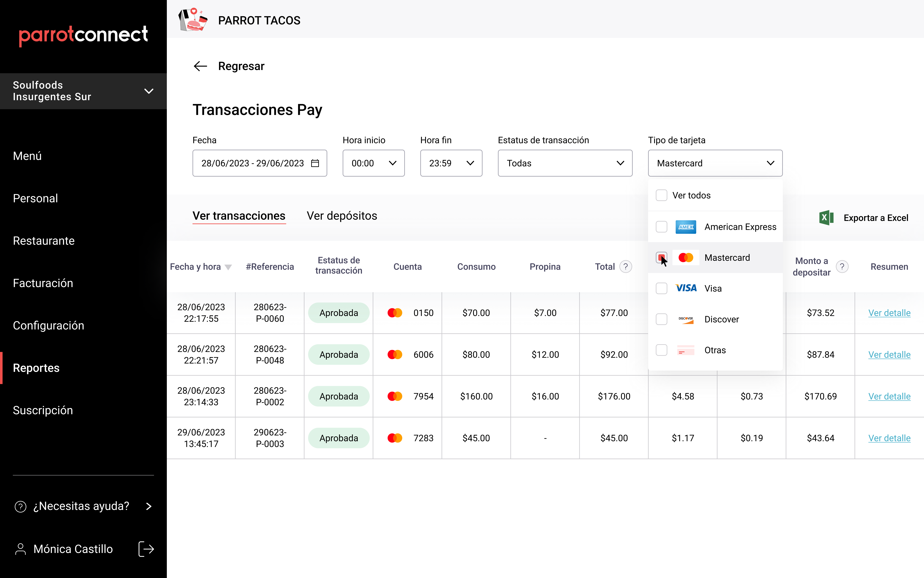Click the Excel icon to export

pyautogui.click(x=826, y=218)
